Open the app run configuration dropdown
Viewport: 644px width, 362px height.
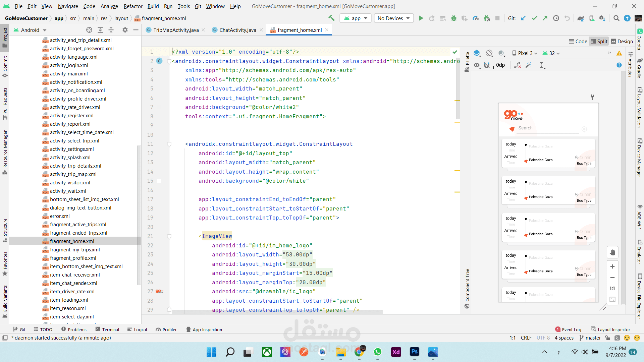coord(356,18)
